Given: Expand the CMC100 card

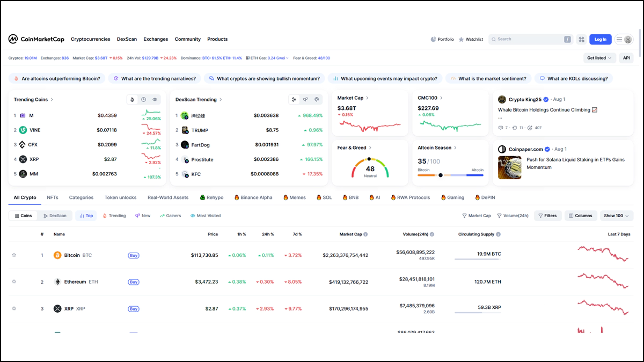Looking at the screenshot, I should click(430, 98).
